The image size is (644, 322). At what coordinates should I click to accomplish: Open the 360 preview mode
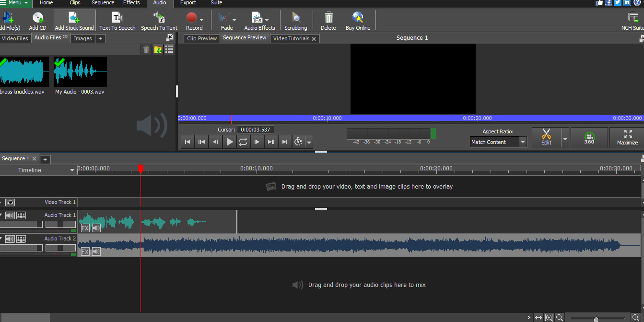click(589, 137)
